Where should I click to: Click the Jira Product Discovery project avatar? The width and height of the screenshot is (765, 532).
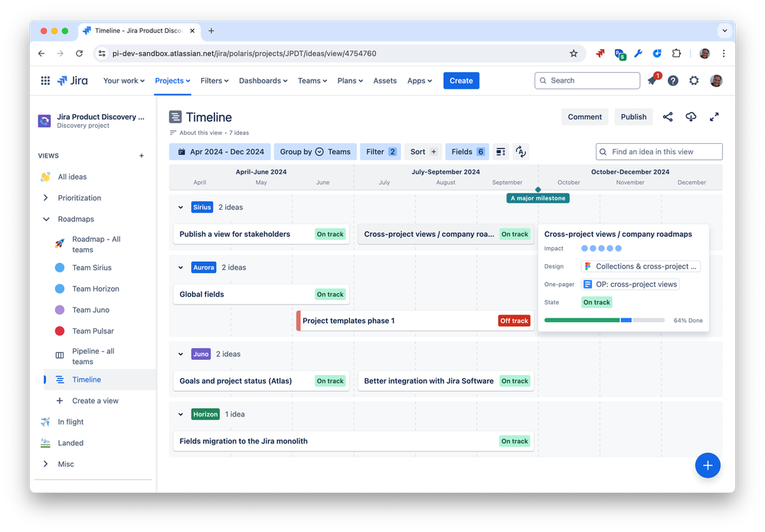click(44, 120)
